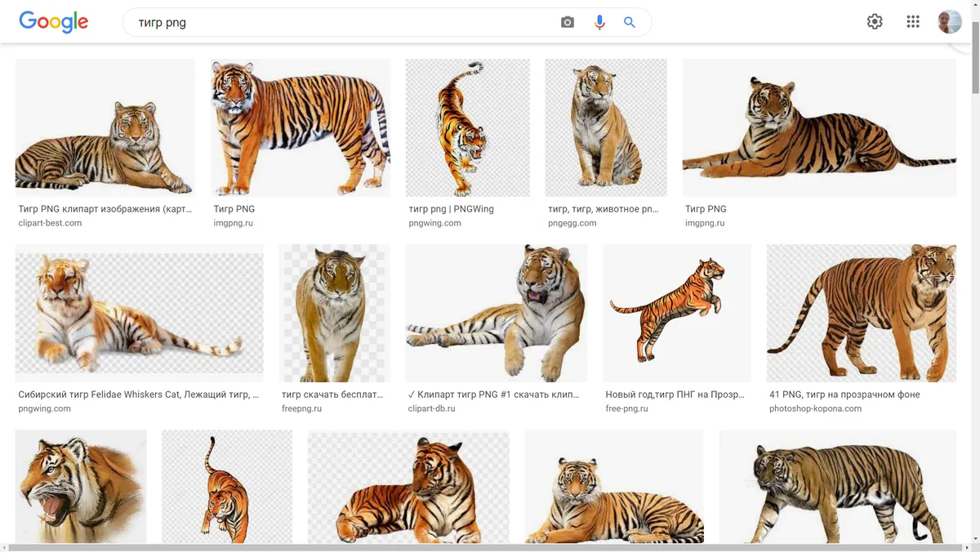Open the roaring tiger head image

click(81, 487)
